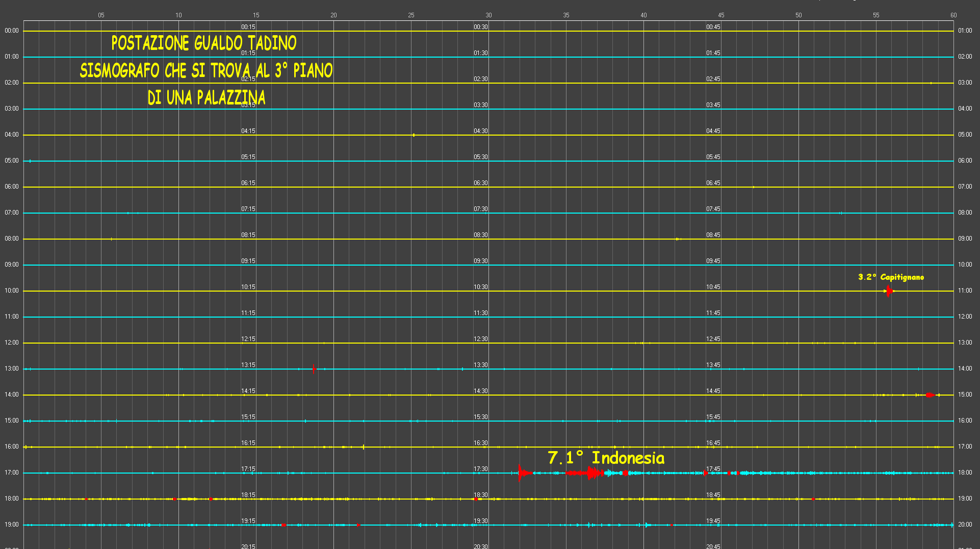Click the '00:15' quarter-hour marker
This screenshot has height=549, width=980.
pos(248,27)
